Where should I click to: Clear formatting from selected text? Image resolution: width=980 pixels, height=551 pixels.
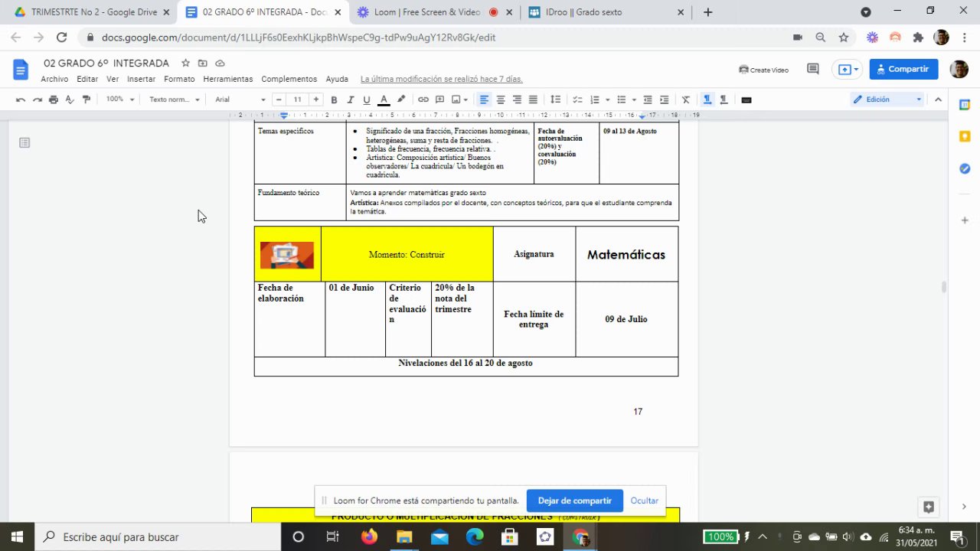686,99
